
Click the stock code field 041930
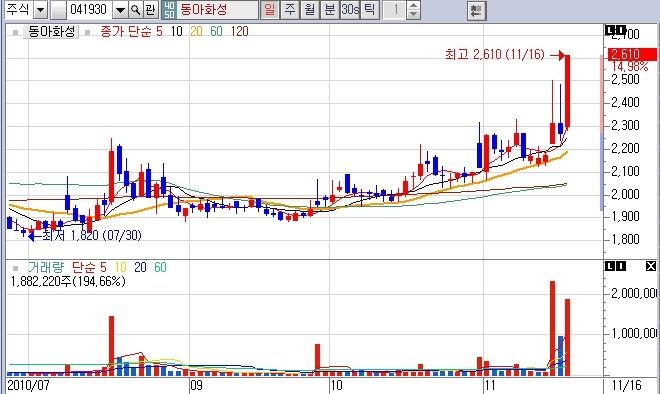pyautogui.click(x=89, y=10)
